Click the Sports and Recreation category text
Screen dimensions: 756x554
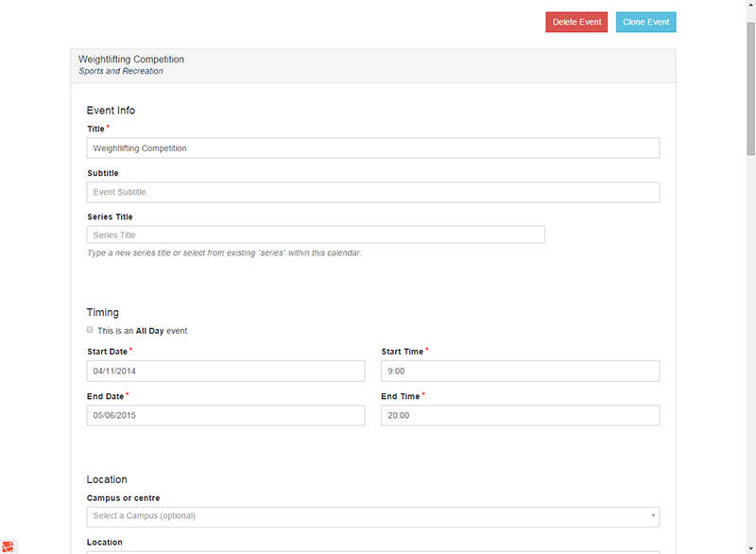point(121,71)
